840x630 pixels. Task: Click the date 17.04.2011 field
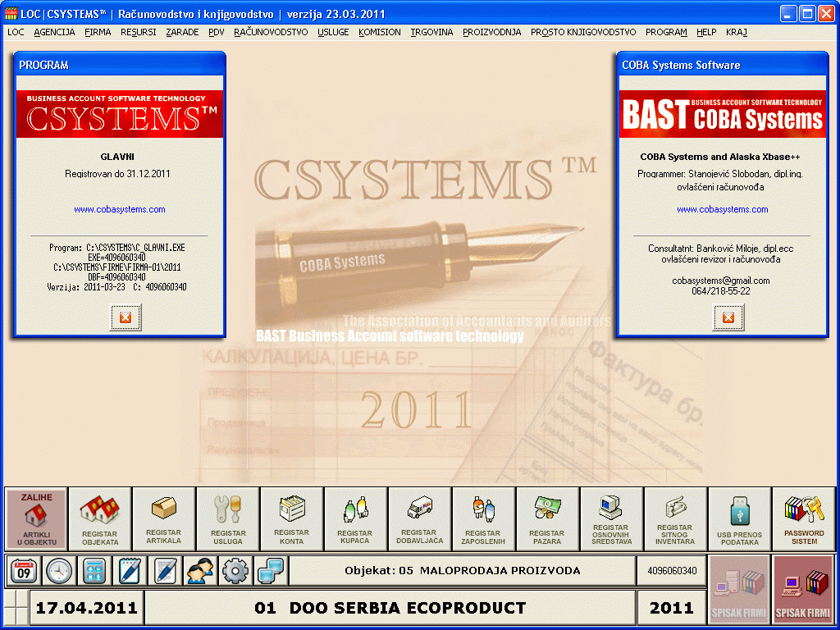click(86, 608)
